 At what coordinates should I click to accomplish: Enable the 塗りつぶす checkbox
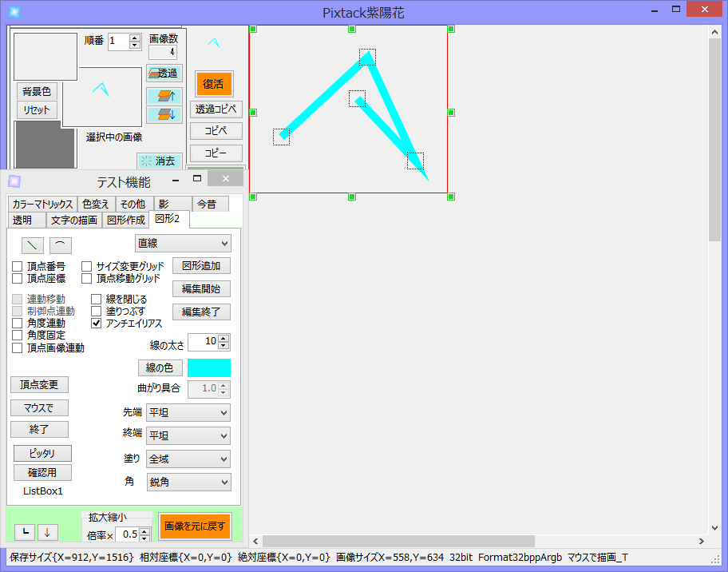[x=97, y=312]
